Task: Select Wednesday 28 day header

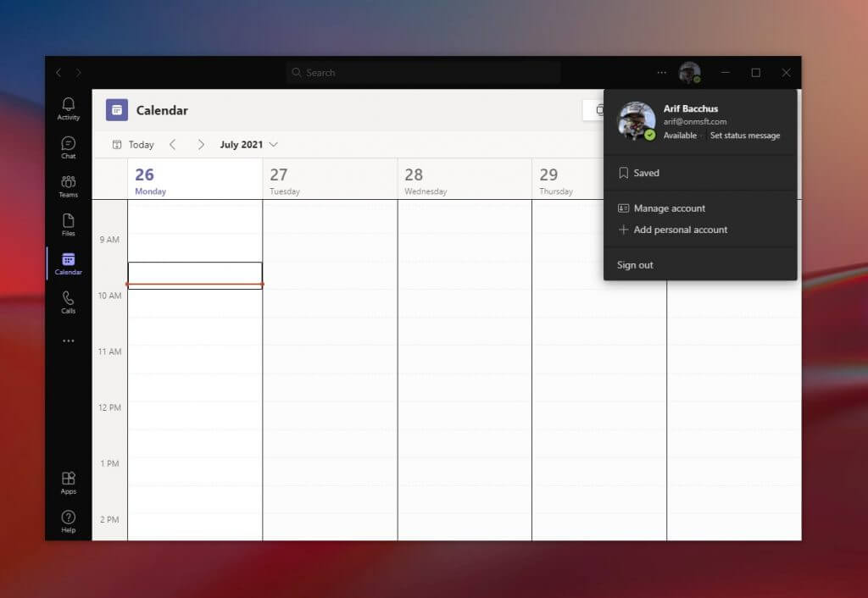Action: click(x=465, y=180)
